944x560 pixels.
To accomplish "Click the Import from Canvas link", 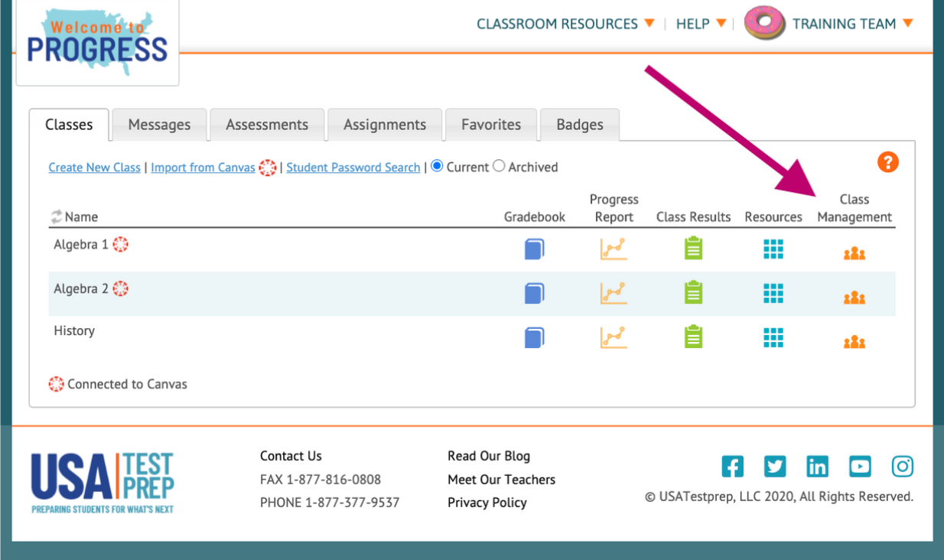I will tap(203, 168).
